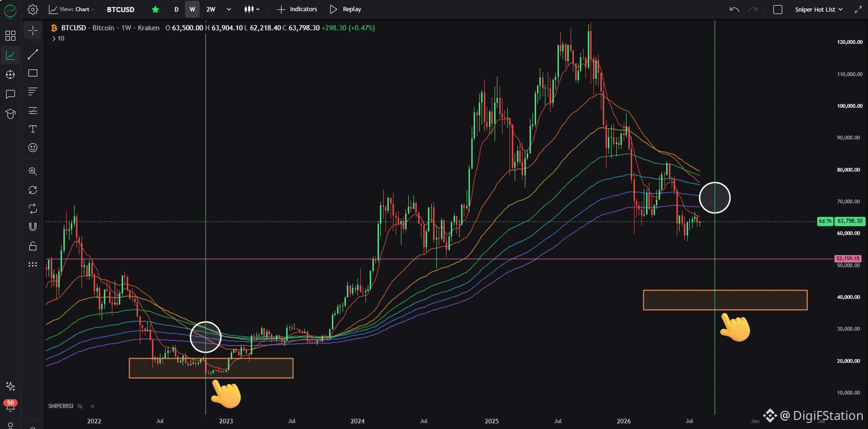This screenshot has width=868, height=429.
Task: Switch to the W weekly timeframe
Action: pos(192,9)
